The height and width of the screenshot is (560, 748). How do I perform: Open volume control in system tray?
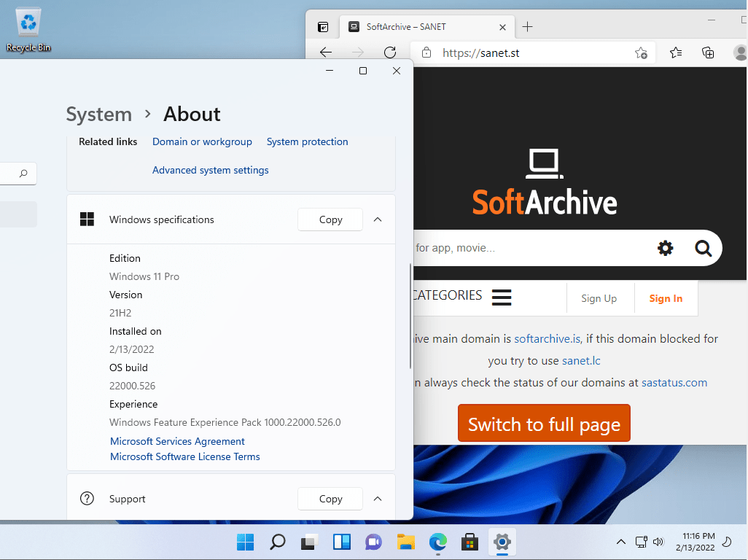tap(658, 542)
